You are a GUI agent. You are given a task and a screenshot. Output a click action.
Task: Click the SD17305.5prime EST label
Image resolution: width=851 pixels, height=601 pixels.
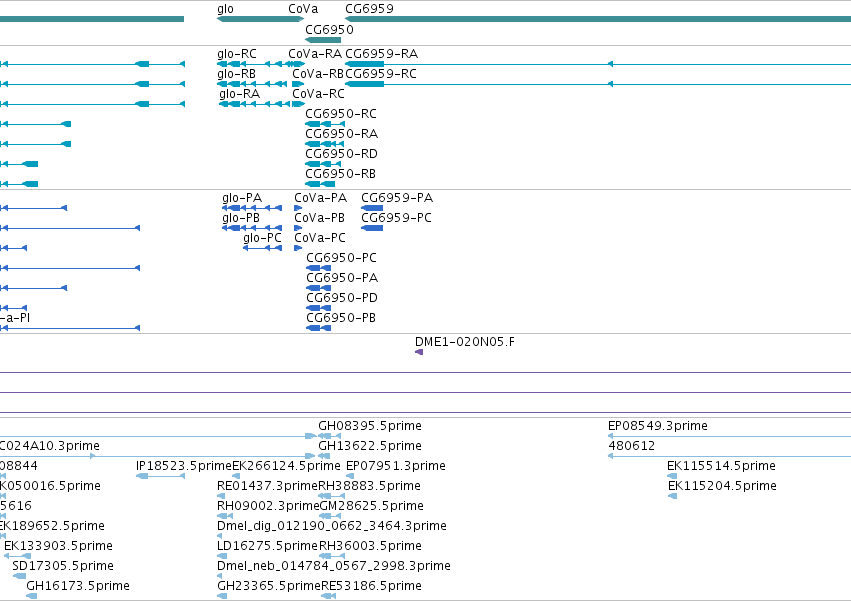(x=63, y=566)
